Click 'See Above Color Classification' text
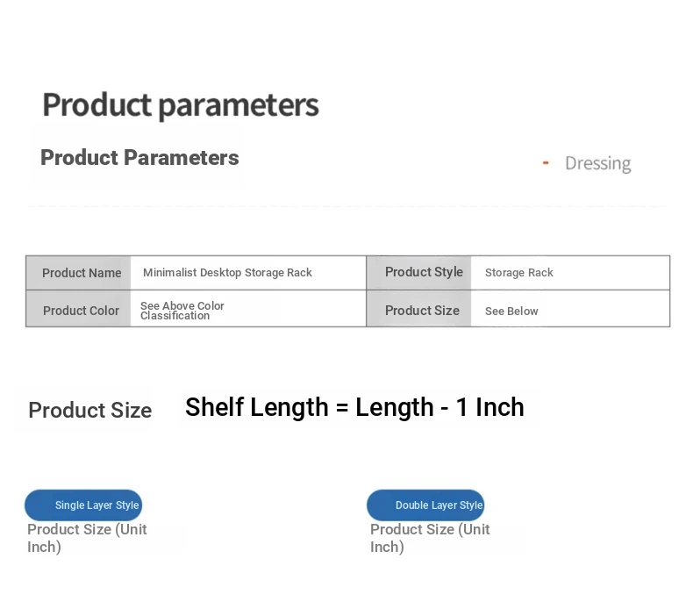This screenshot has width=693, height=616. tap(182, 311)
